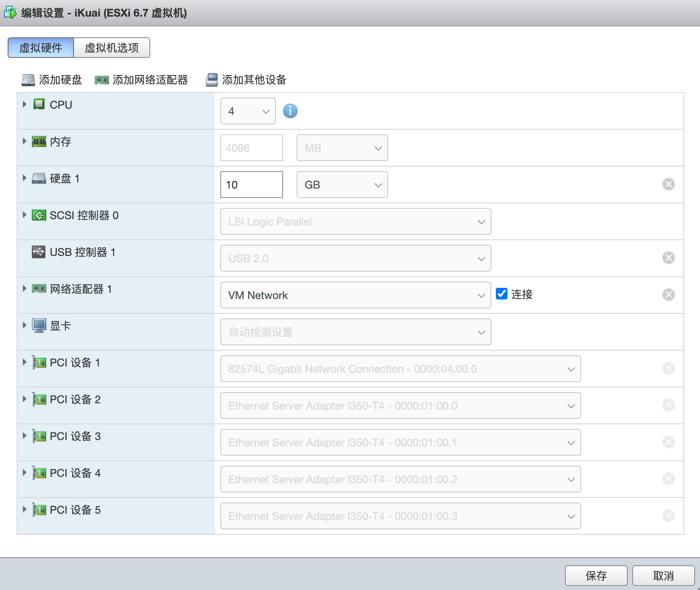This screenshot has height=590, width=700.
Task: Click the Add network adapter icon (添加网络适配器)
Action: 102,80
